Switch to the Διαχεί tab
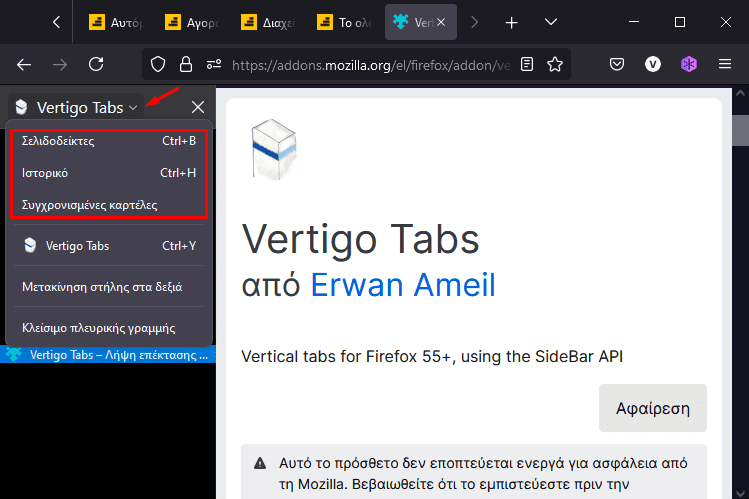Viewport: 749px width, 499px height. point(268,22)
